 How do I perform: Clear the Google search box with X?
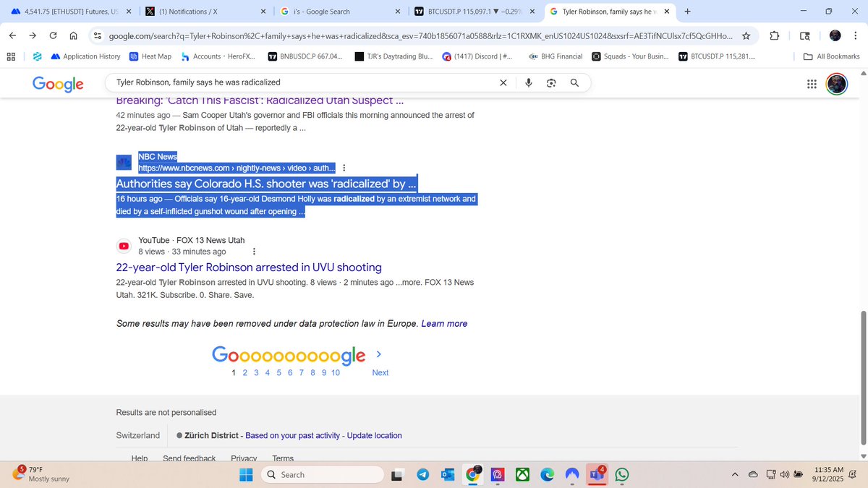coord(503,83)
